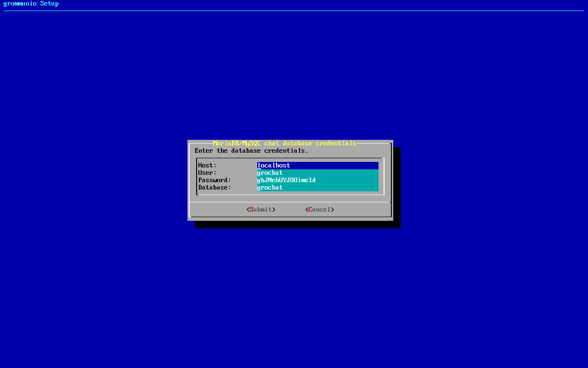Click the "grommunio Setup" header text

click(x=31, y=4)
